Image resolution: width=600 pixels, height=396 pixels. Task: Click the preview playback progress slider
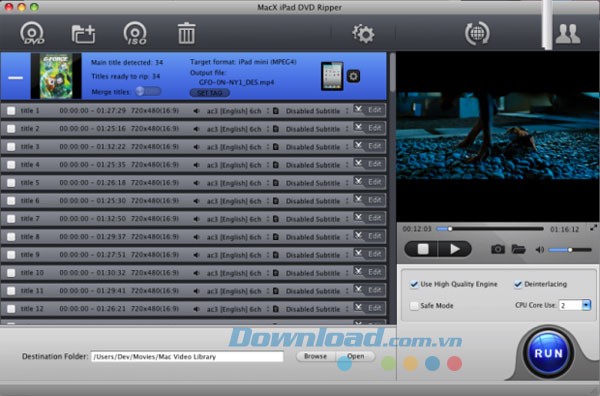click(490, 229)
